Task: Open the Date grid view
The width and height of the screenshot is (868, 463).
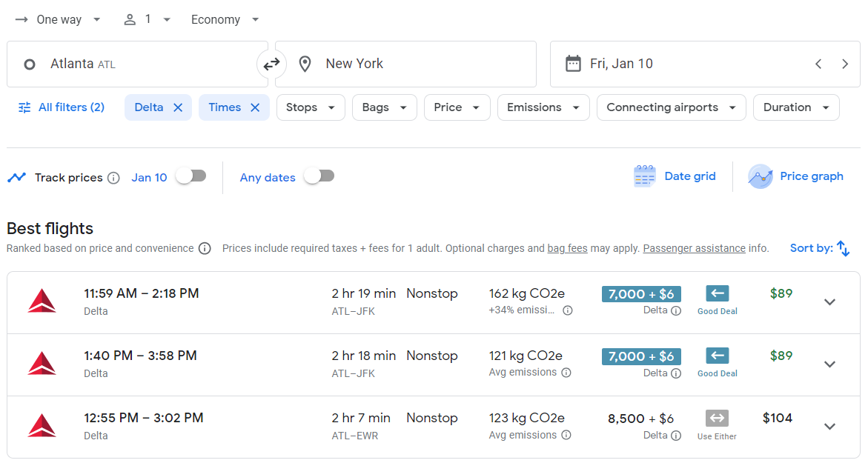Action: 674,176
